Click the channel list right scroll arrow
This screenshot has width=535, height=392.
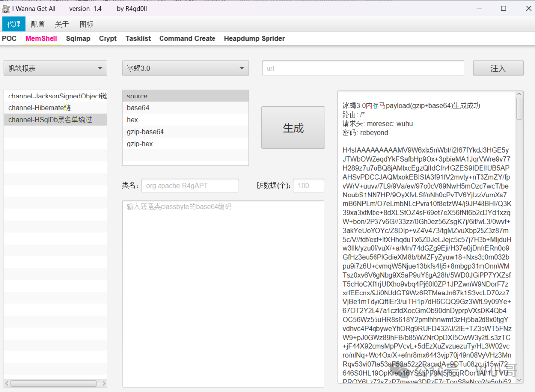pos(104,384)
